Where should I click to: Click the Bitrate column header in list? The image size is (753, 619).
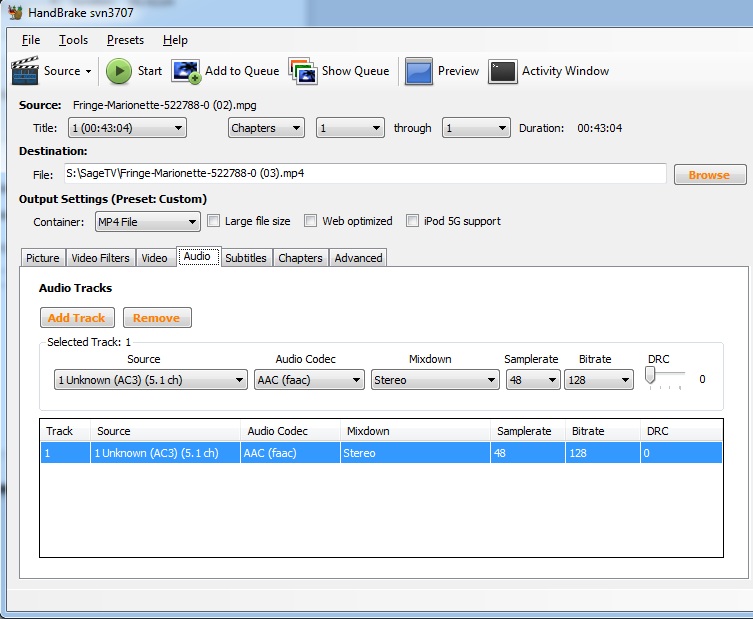pos(603,431)
